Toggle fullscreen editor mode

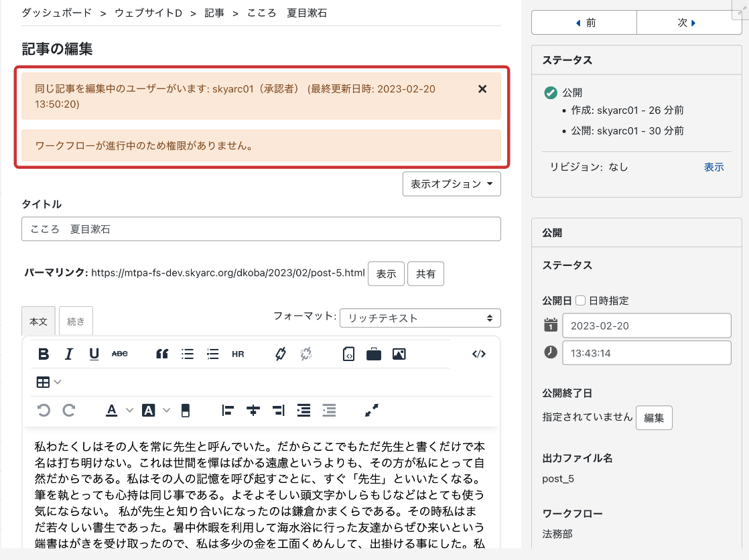(x=371, y=411)
